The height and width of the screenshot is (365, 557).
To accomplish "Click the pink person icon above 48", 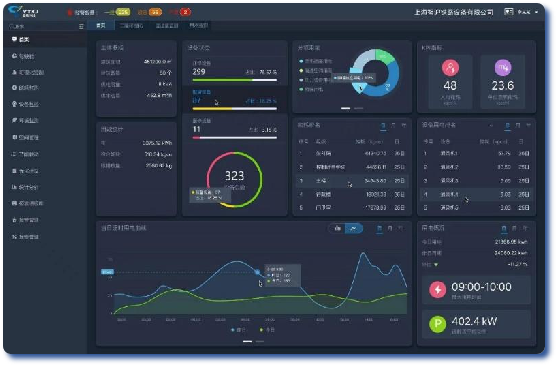I will pyautogui.click(x=450, y=67).
